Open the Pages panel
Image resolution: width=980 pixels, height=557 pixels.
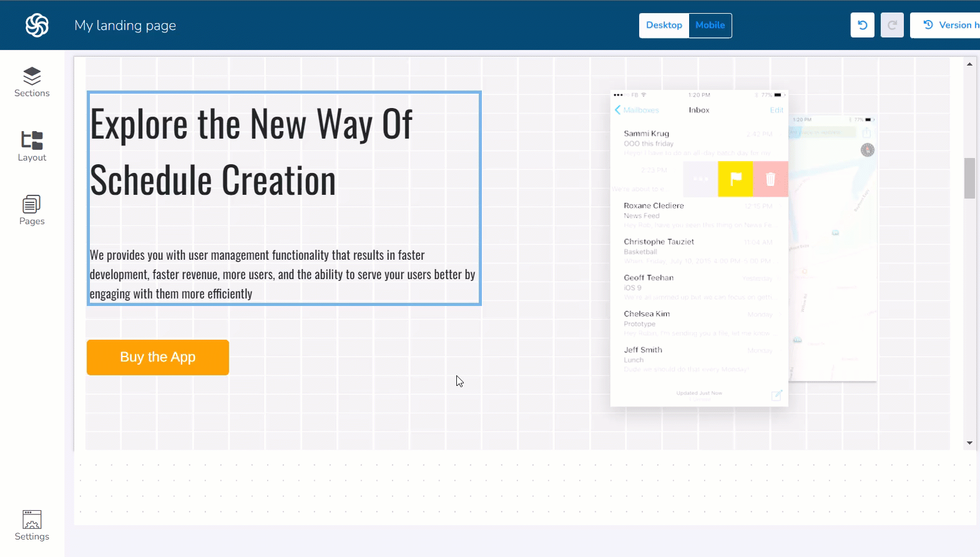point(32,210)
